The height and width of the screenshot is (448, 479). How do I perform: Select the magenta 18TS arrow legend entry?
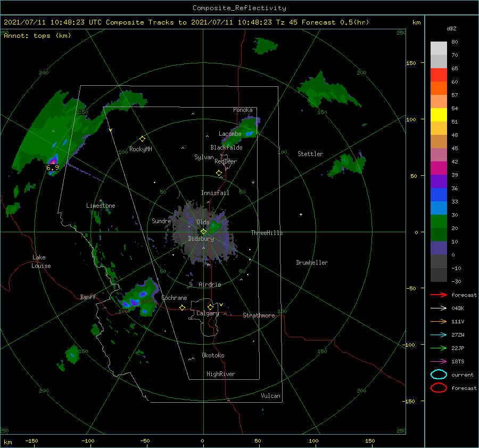click(439, 362)
